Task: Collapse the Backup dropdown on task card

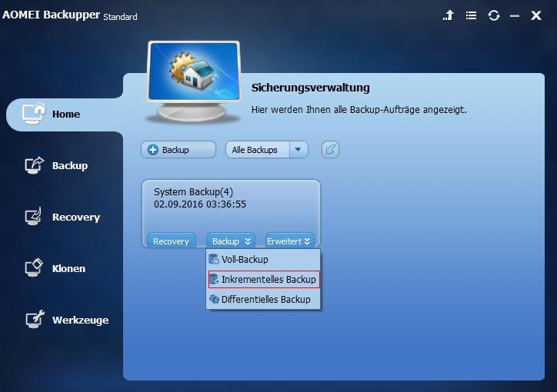Action: tap(231, 241)
